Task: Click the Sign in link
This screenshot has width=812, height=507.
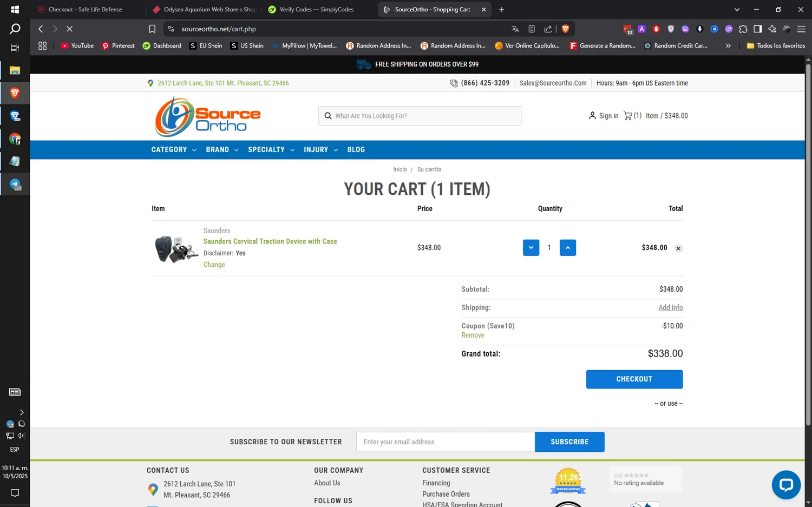Action: [608, 116]
